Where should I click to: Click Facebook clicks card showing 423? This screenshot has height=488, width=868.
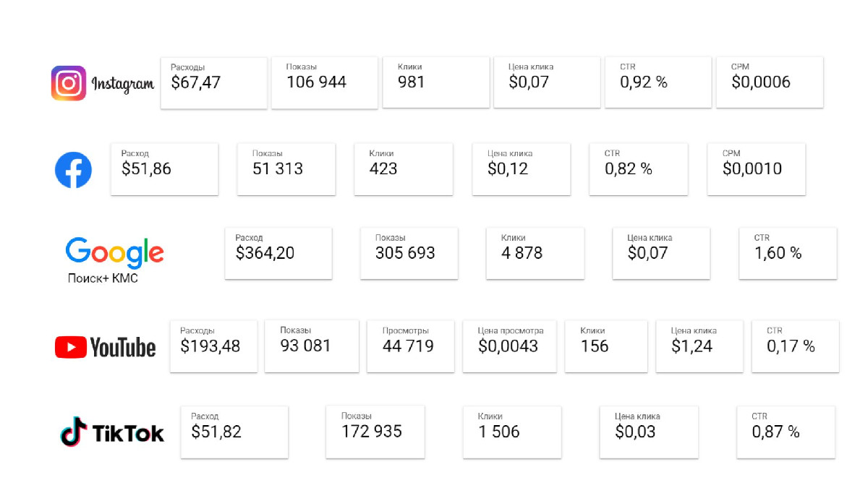[x=403, y=169]
